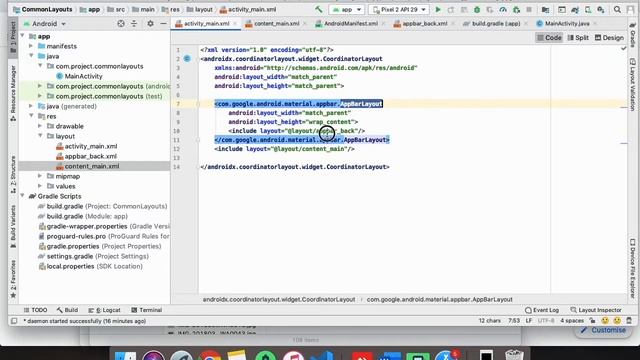Open the Music app in the Dock
This screenshot has width=640, height=360.
[293, 355]
